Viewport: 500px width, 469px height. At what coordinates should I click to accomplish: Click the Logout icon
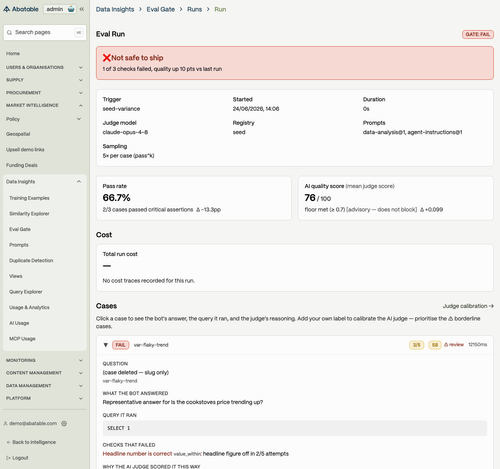[x=8, y=458]
